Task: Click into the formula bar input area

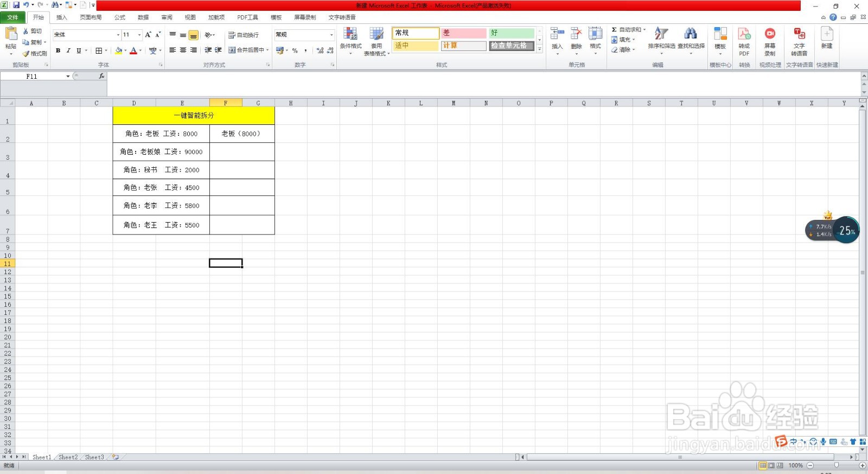Action: (x=483, y=84)
